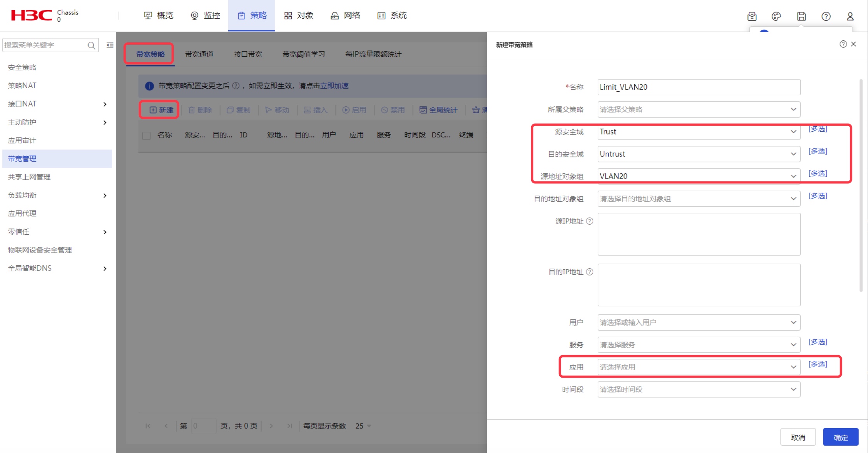The image size is (868, 453).
Task: Open the 目的地址对象组 dropdown
Action: pyautogui.click(x=699, y=199)
